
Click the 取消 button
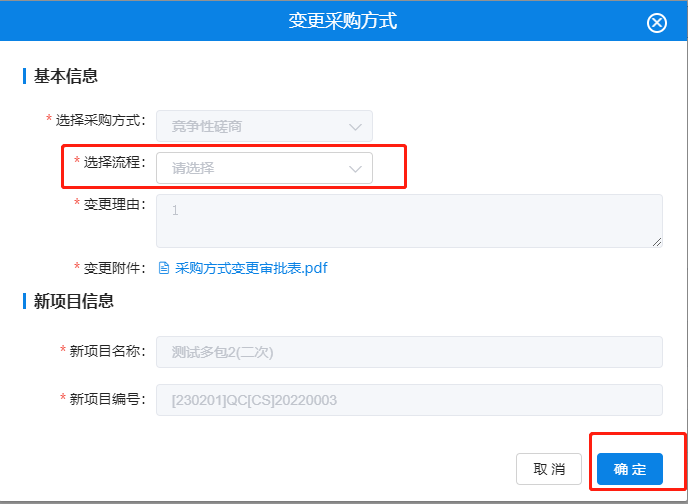click(549, 469)
